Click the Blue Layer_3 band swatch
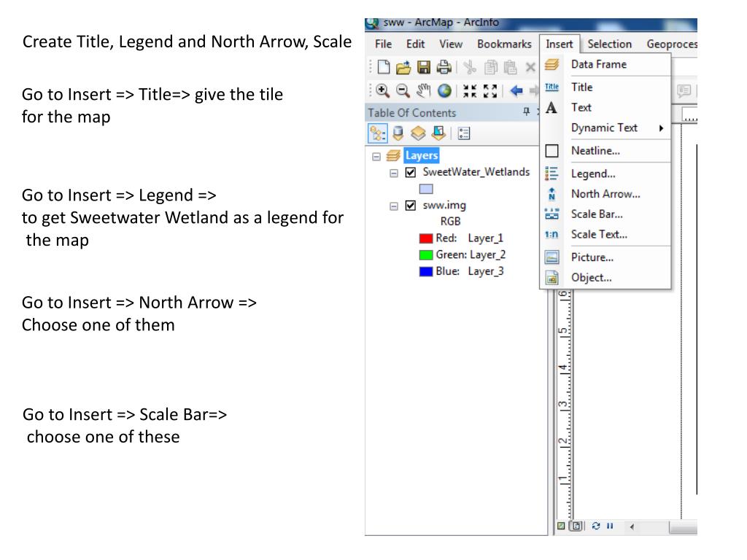Image resolution: width=747 pixels, height=560 pixels. click(x=426, y=271)
